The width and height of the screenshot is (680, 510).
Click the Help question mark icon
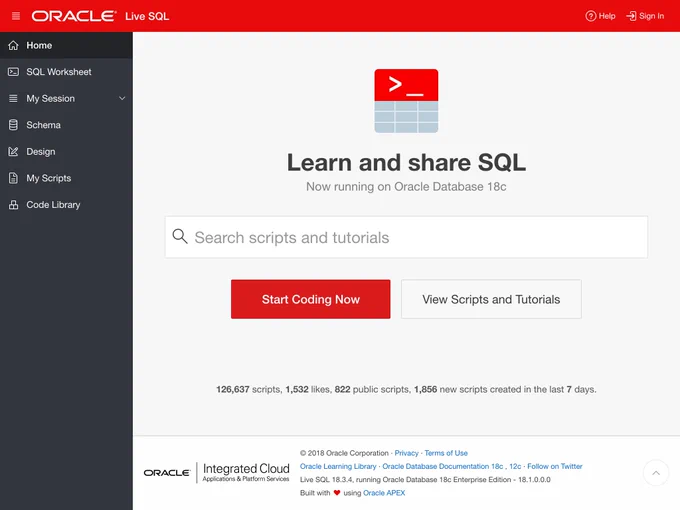[590, 16]
